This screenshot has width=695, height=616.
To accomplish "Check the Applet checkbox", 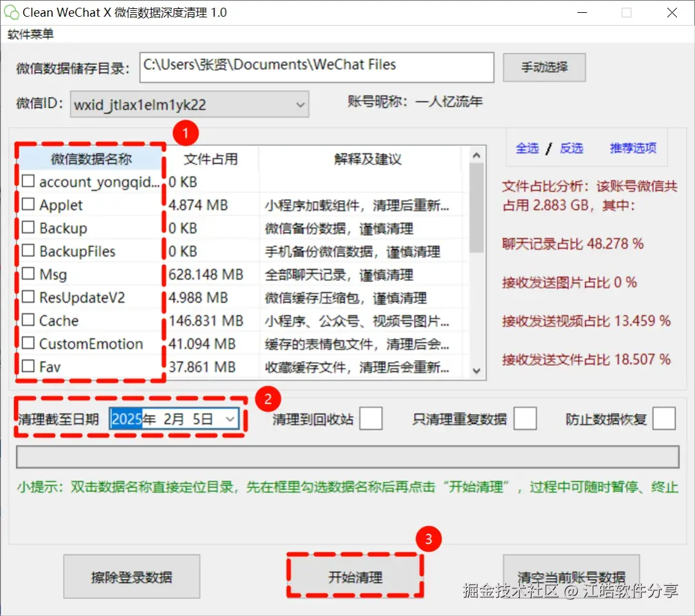I will click(x=28, y=204).
